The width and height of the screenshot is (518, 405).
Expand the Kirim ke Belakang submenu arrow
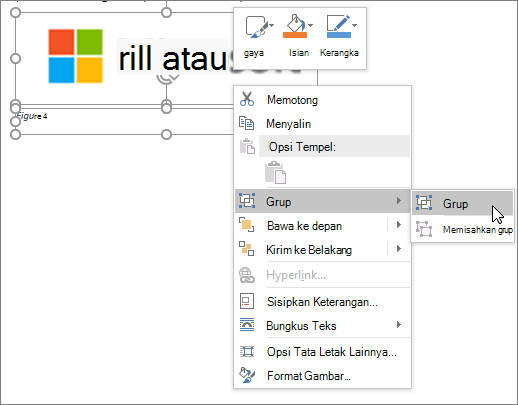[x=399, y=249]
